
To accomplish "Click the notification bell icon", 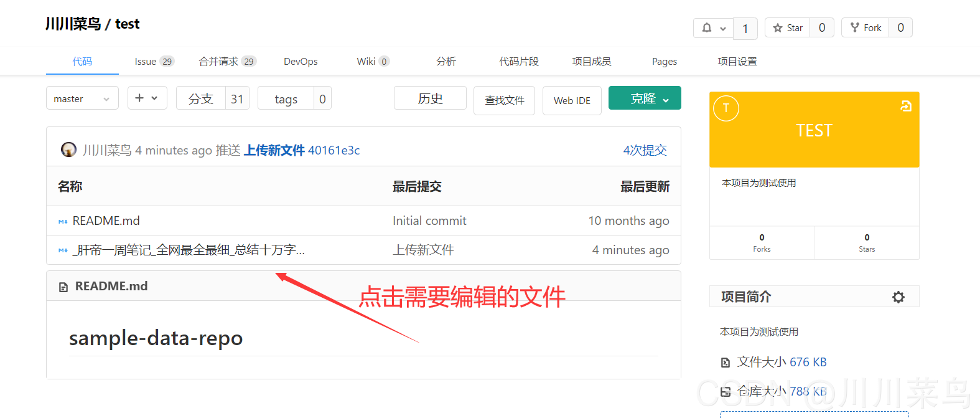I will tap(707, 28).
